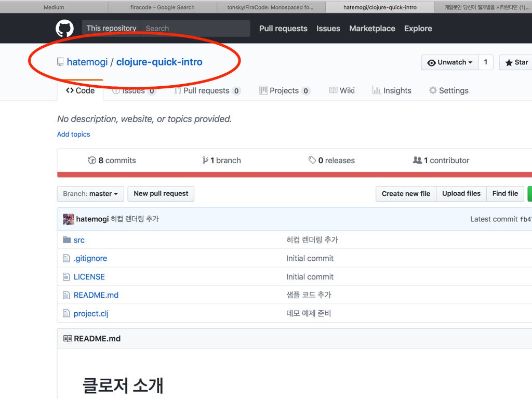Screen dimensions: 532x399
Task: Click the LICENSE file icon
Action: (66, 277)
